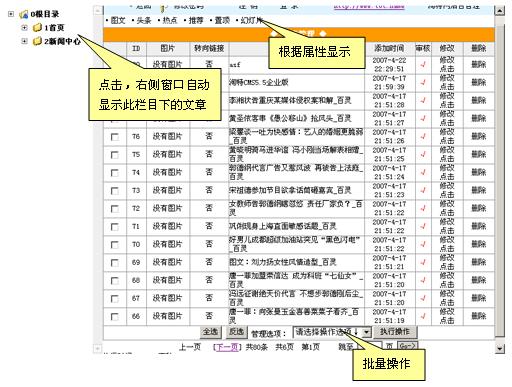Image resolution: width=512 pixels, height=387 pixels.
Task: Click the vertical scrollbar up arrow
Action: pyautogui.click(x=499, y=11)
